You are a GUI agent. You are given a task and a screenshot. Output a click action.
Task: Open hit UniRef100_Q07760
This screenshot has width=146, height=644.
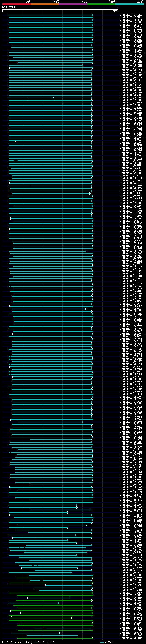tap(131, 37)
